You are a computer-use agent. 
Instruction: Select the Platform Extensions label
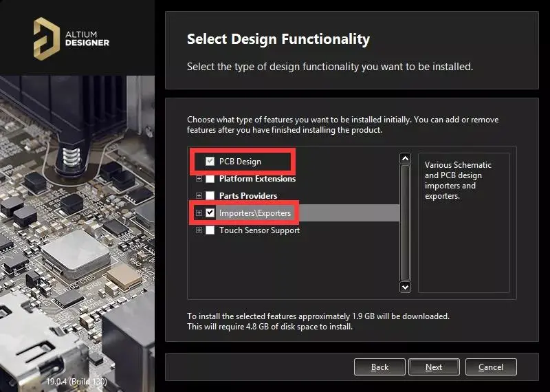[x=257, y=179]
